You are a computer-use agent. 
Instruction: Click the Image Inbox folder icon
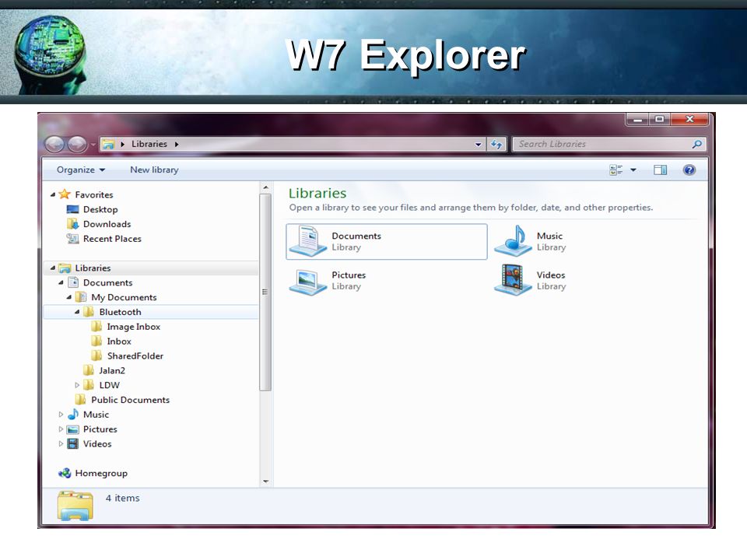[x=96, y=326]
